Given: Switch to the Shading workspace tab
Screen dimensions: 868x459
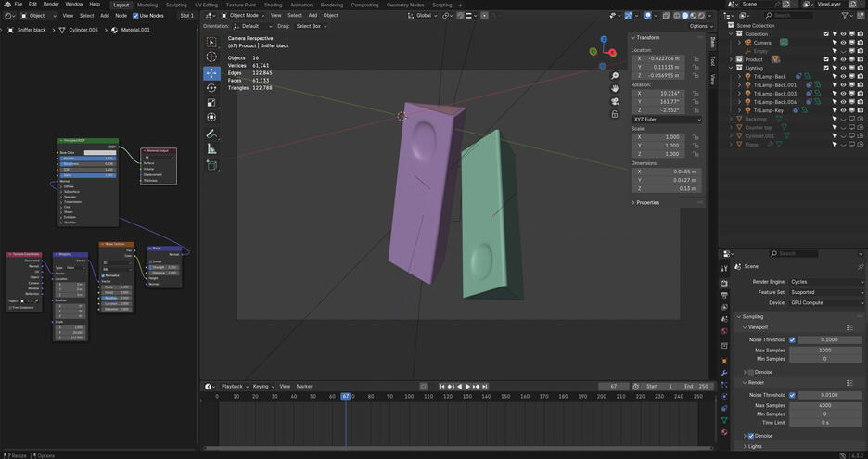Looking at the screenshot, I should click(x=273, y=5).
